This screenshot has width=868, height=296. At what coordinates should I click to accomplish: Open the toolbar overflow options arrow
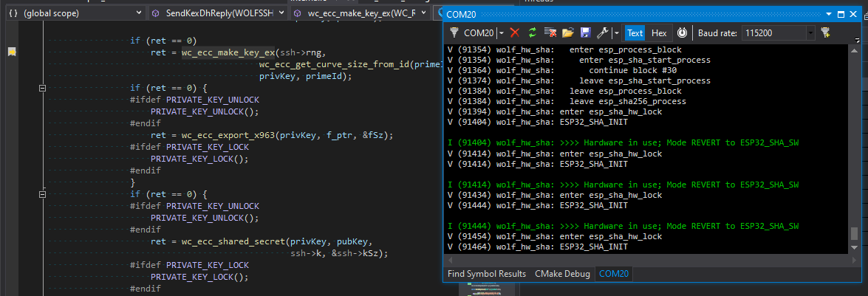pyautogui.click(x=858, y=40)
